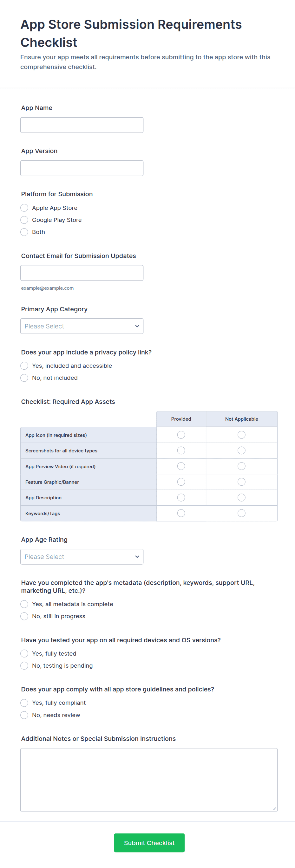
Task: Click the Contact Email input field
Action: pyautogui.click(x=82, y=273)
